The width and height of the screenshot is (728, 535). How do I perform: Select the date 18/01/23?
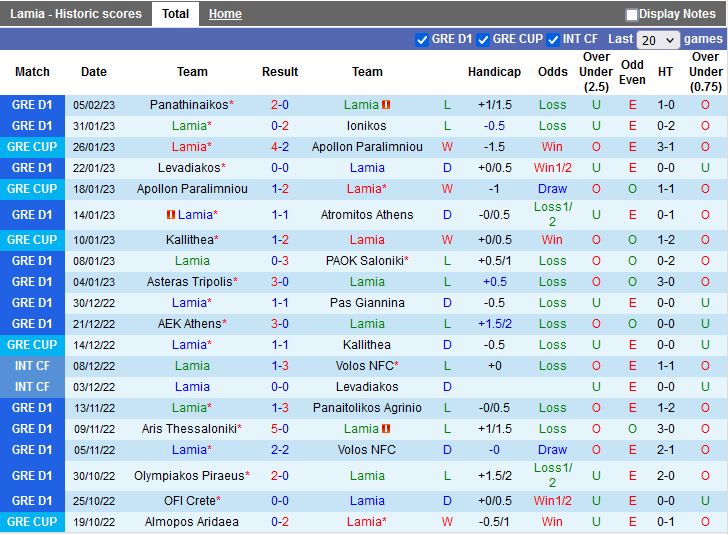[x=94, y=189]
